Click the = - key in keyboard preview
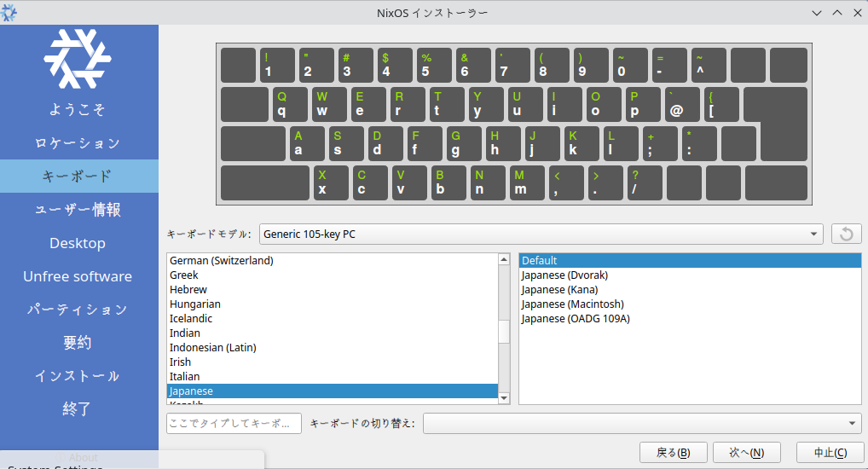 click(669, 66)
